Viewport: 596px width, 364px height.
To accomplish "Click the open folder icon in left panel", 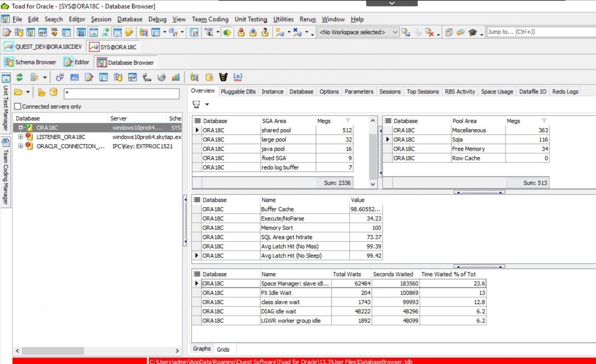I will [x=18, y=92].
